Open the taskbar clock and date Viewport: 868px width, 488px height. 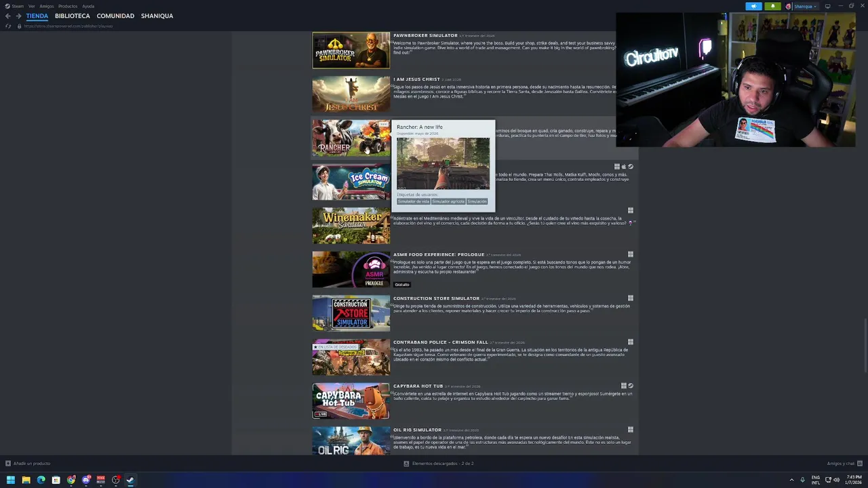[853, 480]
